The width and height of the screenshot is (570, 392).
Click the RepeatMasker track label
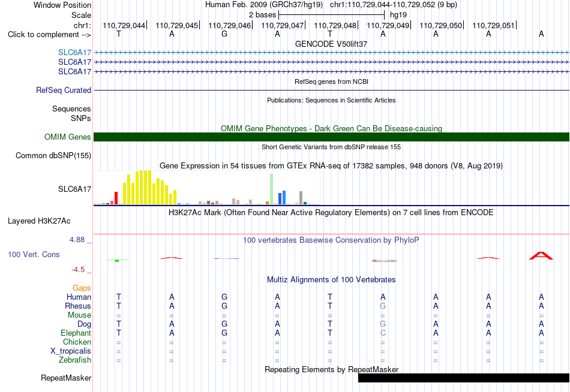[x=66, y=378]
